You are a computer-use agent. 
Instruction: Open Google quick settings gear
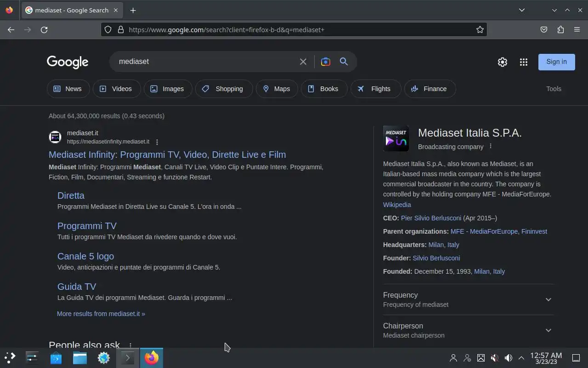click(x=503, y=62)
